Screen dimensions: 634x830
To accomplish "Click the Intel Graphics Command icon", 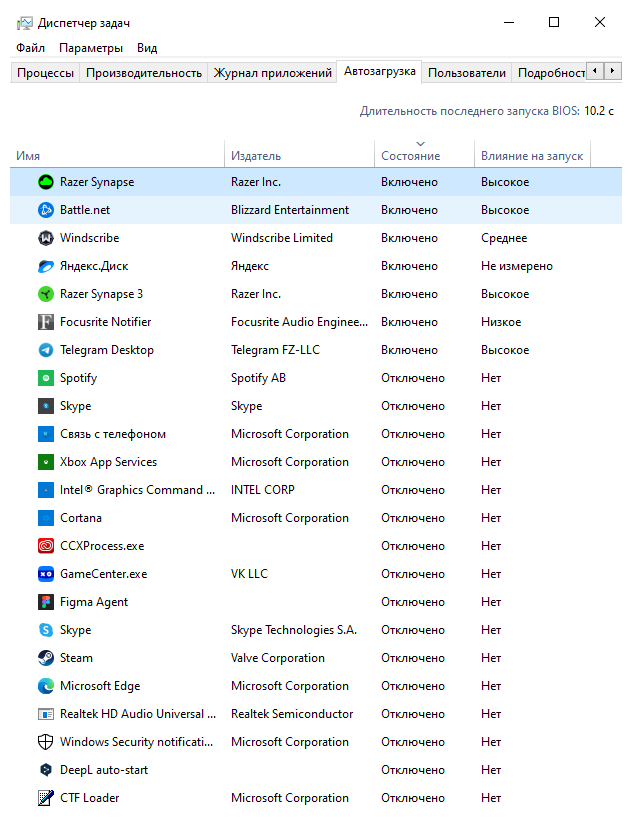I will tap(46, 490).
